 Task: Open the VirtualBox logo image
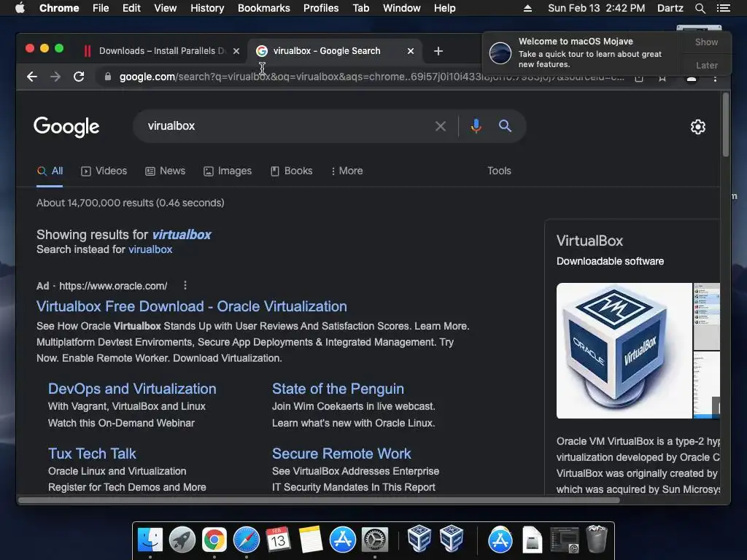point(624,351)
